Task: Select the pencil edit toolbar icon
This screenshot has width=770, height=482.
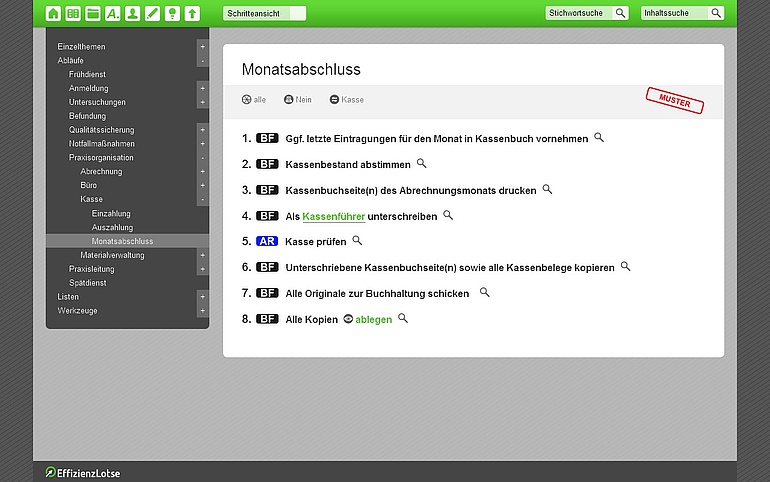Action: [152, 13]
